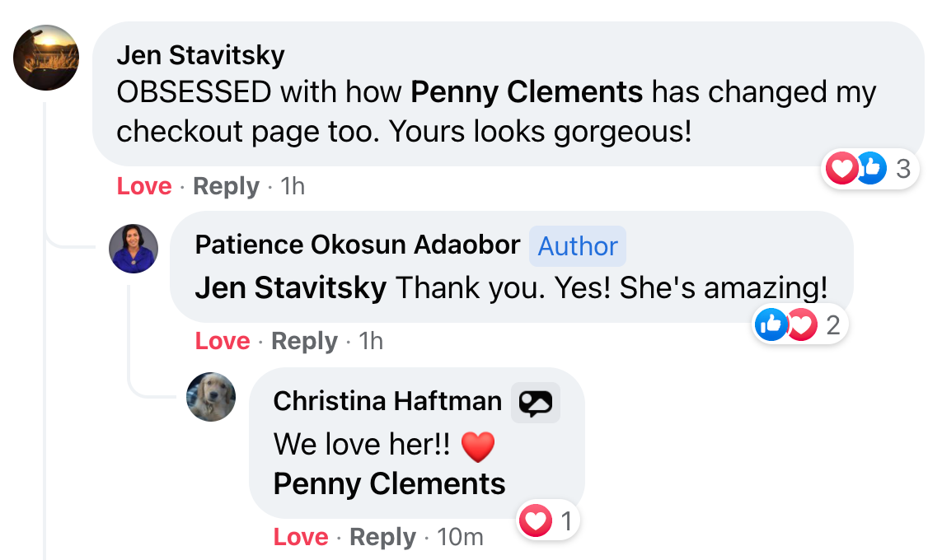Toggle the Love reaction on Christina's reply
The image size is (942, 560).
tap(300, 537)
